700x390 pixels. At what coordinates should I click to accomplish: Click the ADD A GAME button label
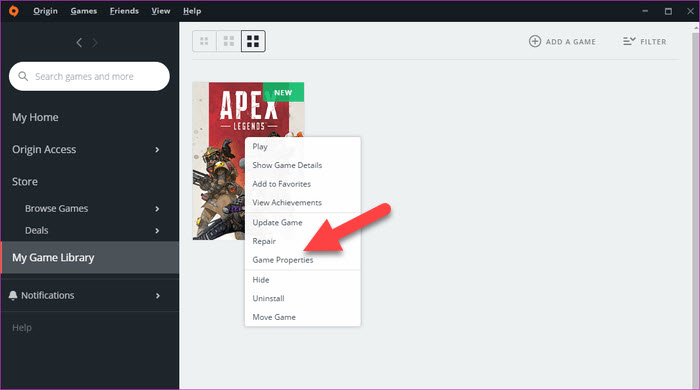[x=571, y=42]
